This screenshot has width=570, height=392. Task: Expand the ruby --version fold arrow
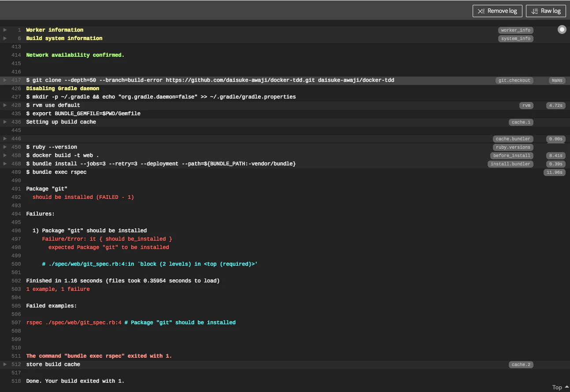tap(5, 147)
